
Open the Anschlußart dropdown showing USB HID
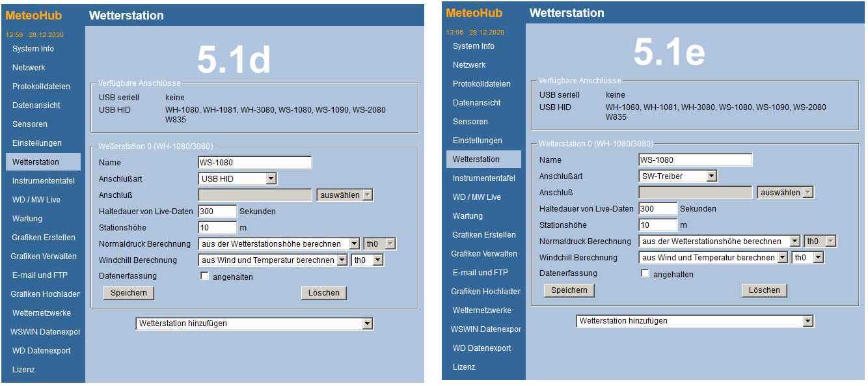(x=237, y=178)
